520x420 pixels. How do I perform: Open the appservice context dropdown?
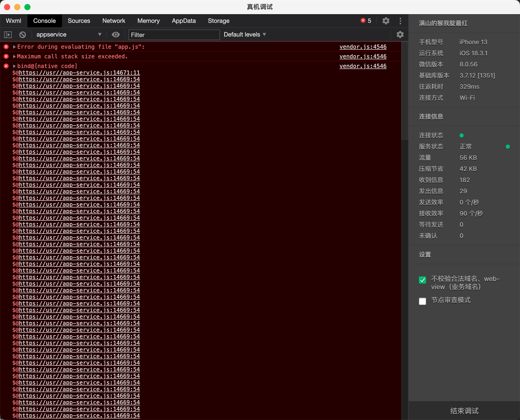(x=69, y=34)
